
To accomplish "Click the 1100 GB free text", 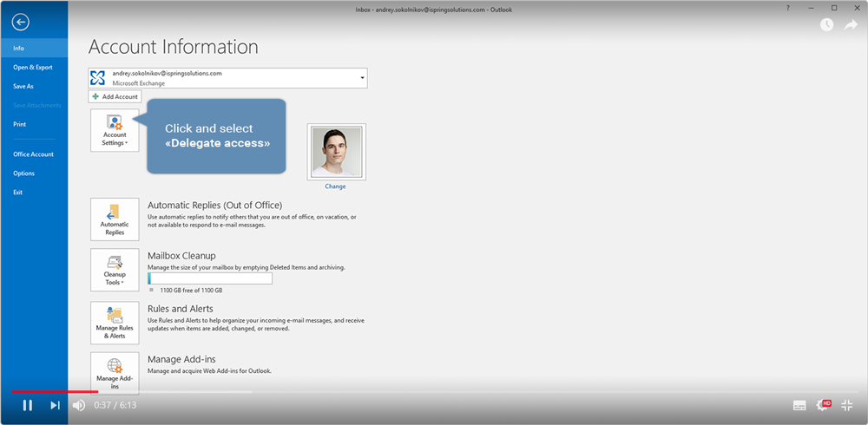I will point(191,290).
